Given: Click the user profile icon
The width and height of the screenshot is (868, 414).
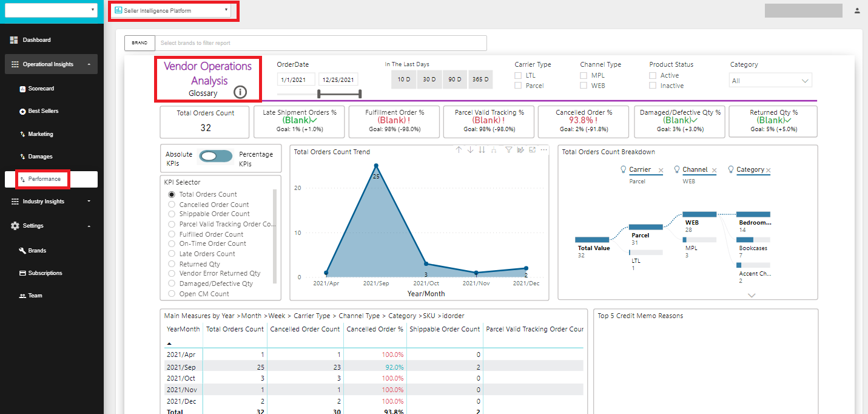Looking at the screenshot, I should tap(857, 10).
